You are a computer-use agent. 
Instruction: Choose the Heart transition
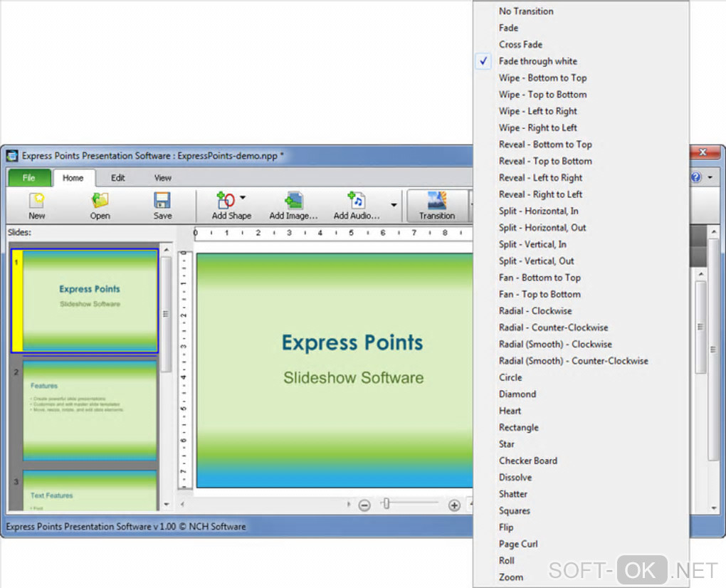click(x=581, y=411)
